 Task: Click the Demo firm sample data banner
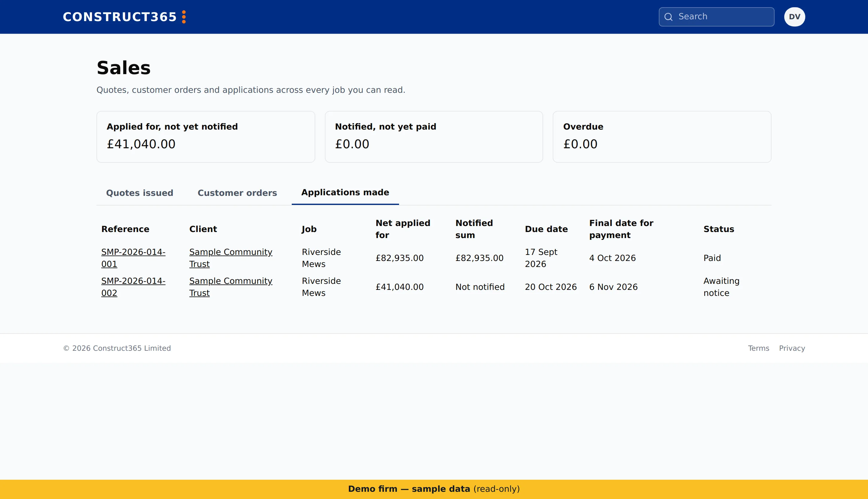(434, 489)
